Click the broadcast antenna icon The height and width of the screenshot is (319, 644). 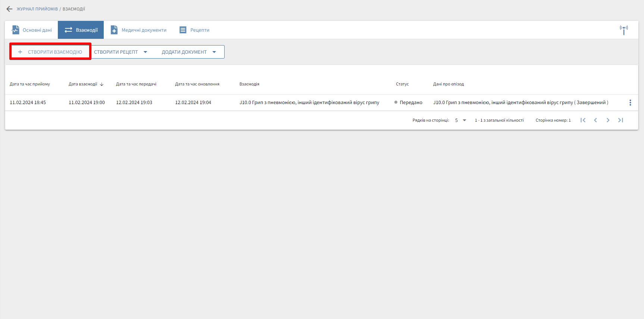(x=623, y=30)
